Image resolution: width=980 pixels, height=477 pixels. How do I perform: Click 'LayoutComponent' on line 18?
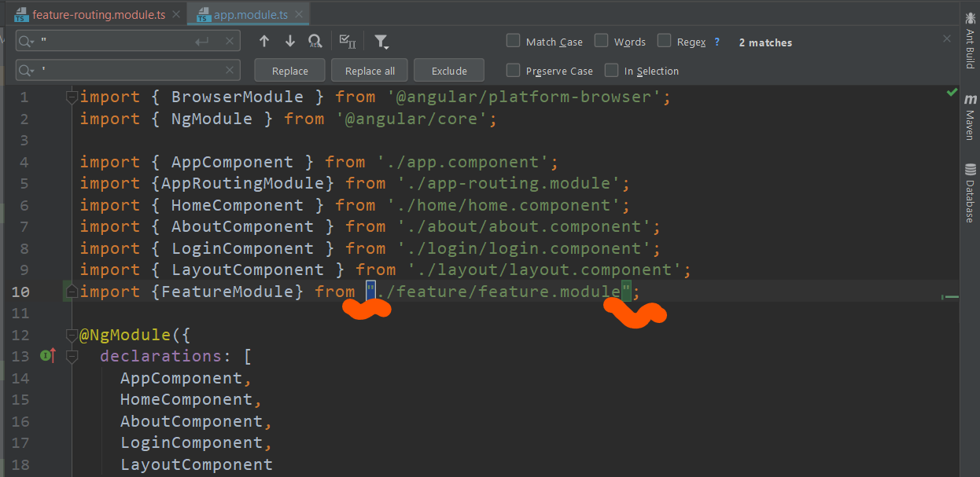[x=196, y=464]
